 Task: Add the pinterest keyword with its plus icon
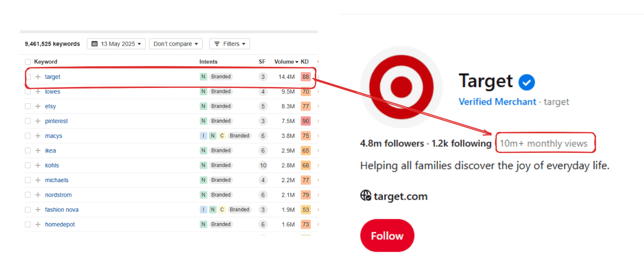[x=38, y=121]
